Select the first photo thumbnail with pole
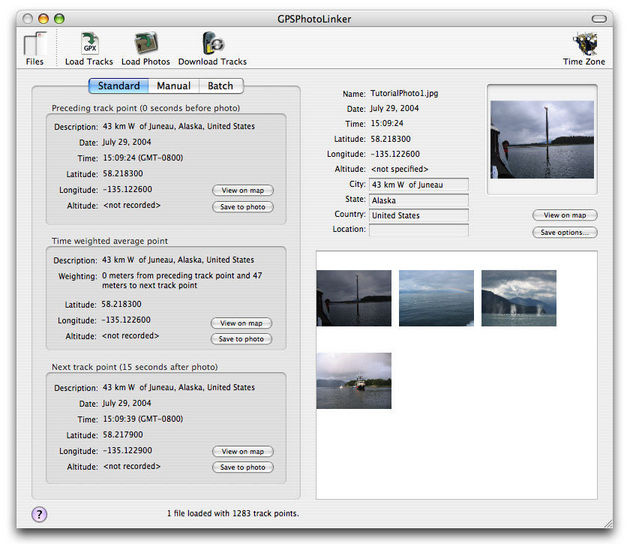630x544 pixels. pyautogui.click(x=354, y=298)
